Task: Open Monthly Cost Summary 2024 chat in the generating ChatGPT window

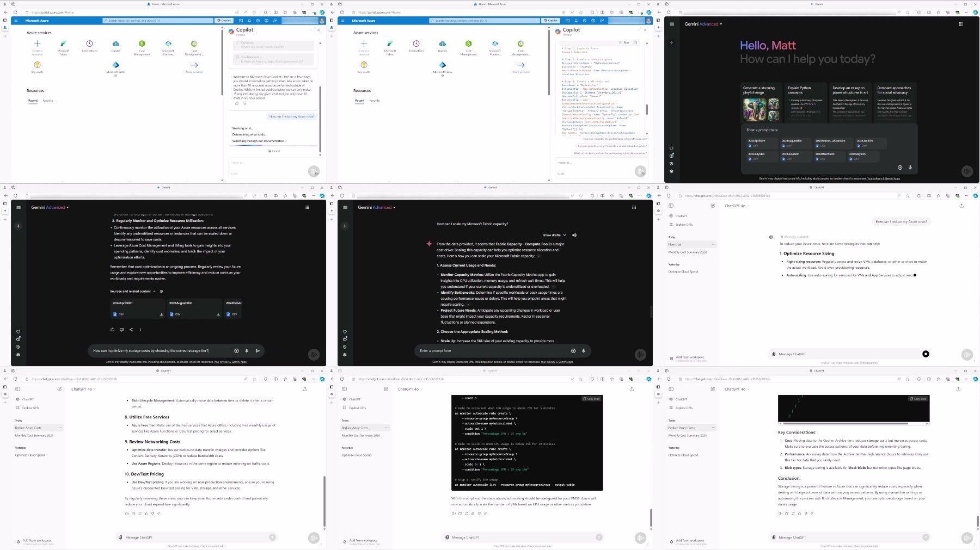Action: point(688,252)
